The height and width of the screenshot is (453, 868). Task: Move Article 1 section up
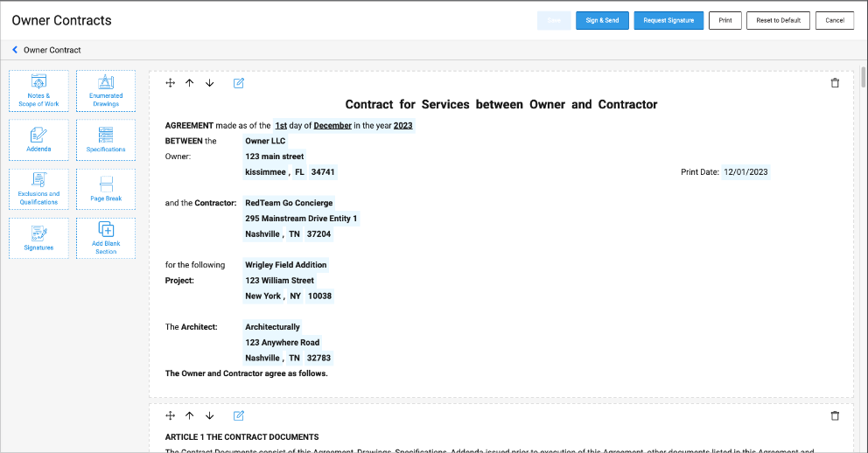(190, 415)
